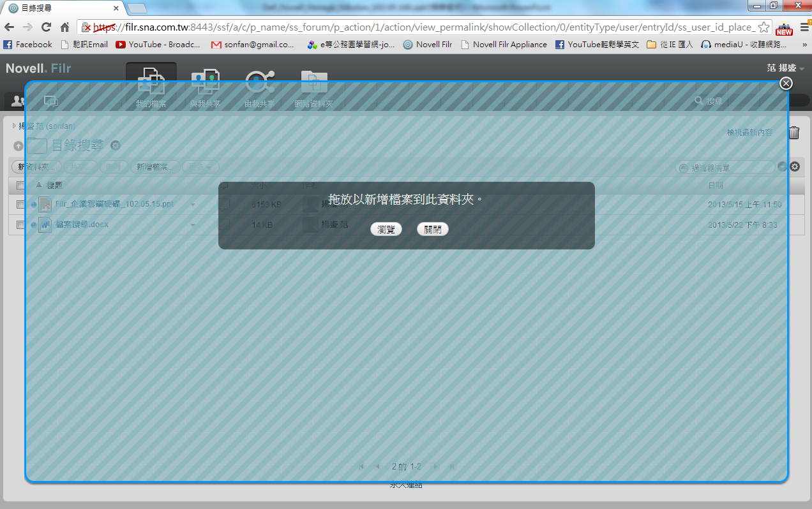Open the YouTube - Broadc... bookmark
812x509 pixels.
158,45
